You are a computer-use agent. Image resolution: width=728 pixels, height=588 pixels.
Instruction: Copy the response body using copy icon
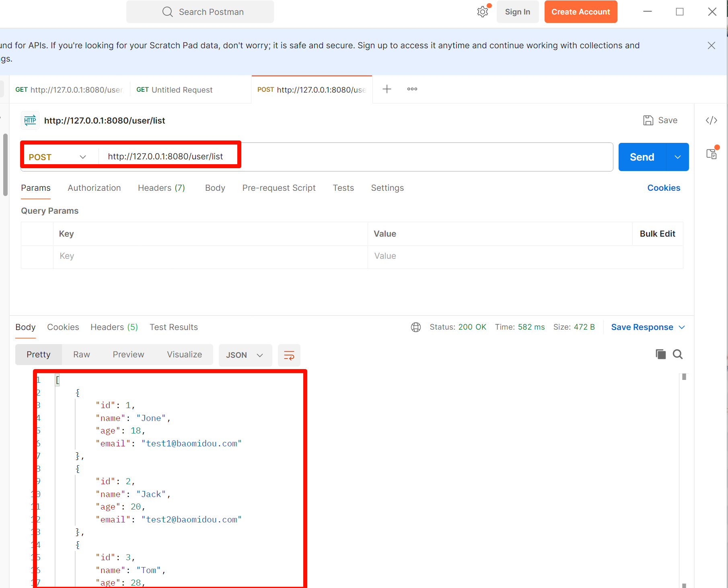[660, 354]
